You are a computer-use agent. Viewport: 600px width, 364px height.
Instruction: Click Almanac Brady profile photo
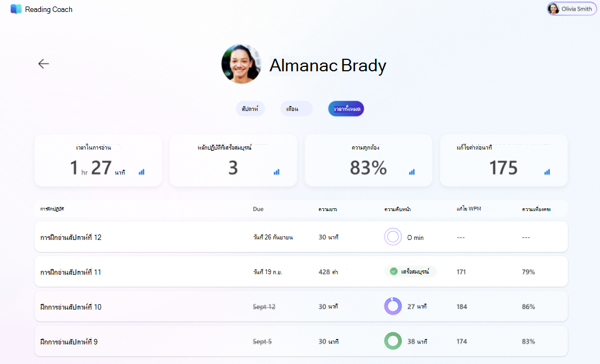[241, 64]
